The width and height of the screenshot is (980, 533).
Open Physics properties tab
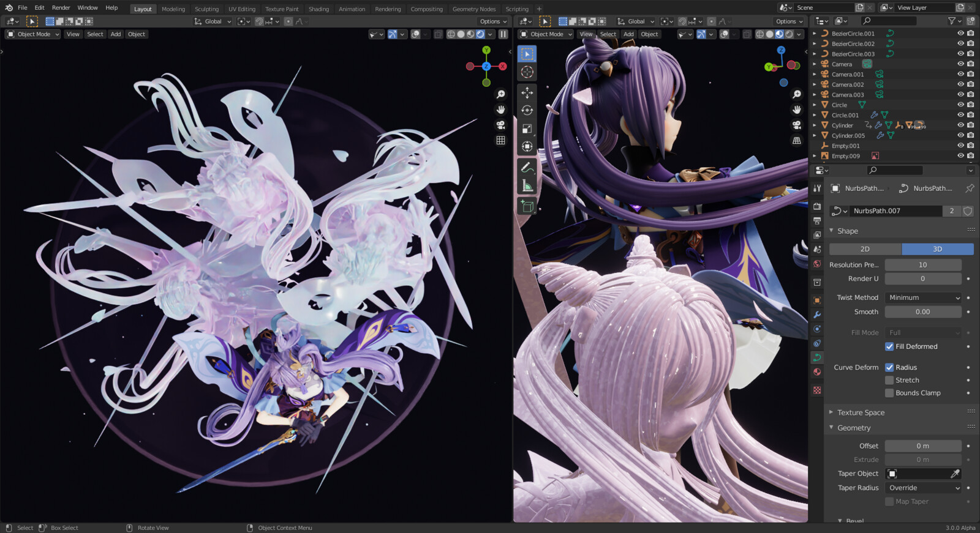[817, 329]
